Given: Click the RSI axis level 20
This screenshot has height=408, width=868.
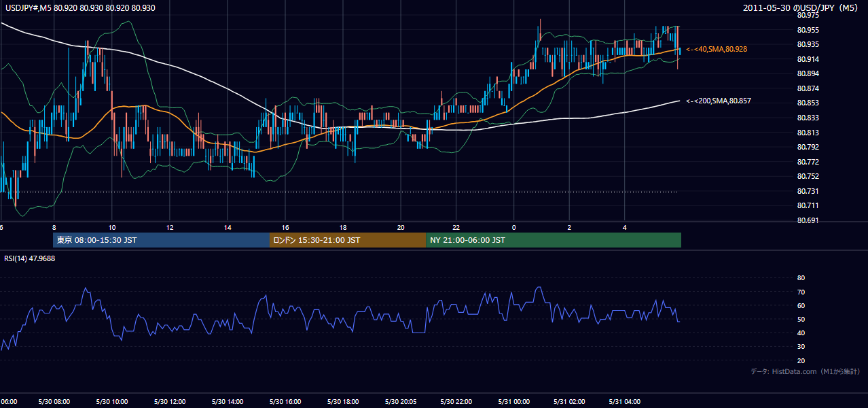Looking at the screenshot, I should (x=801, y=360).
